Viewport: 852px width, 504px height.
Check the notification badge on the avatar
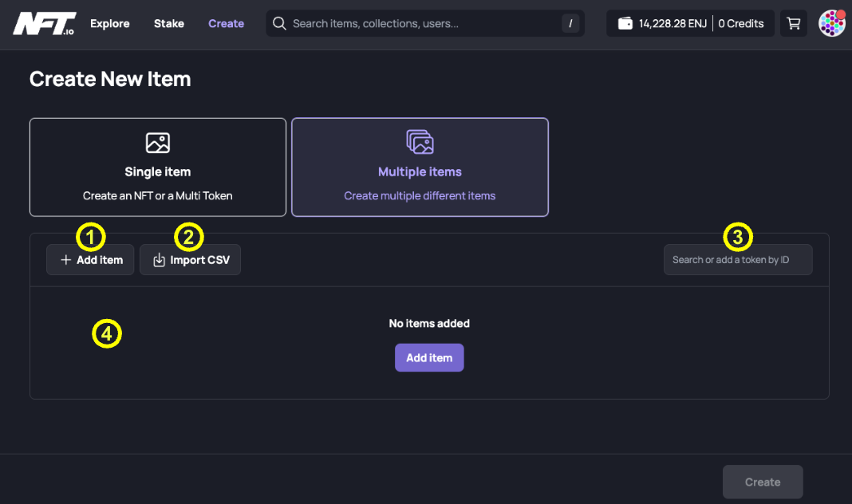[842, 13]
